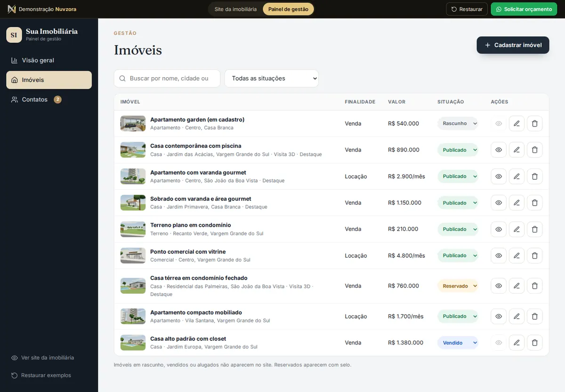565x392 pixels.
Task: Delete the Apartamento garden listing
Action: point(534,123)
